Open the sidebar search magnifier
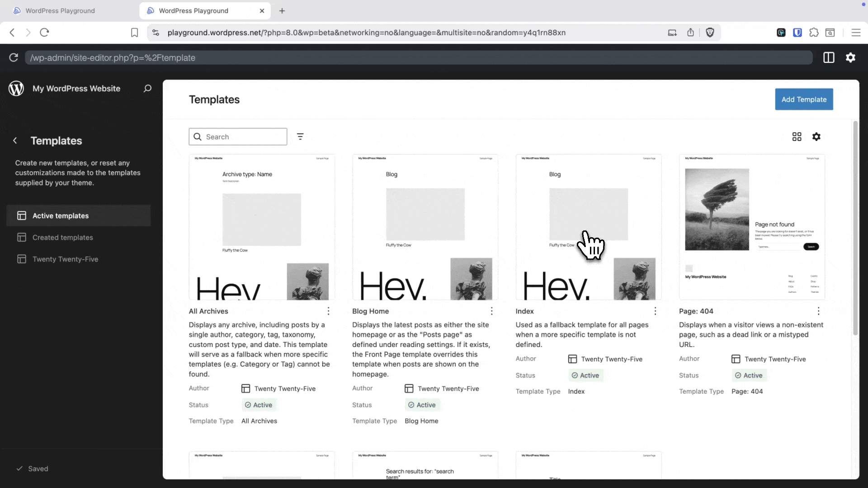Viewport: 868px width, 488px height. (x=147, y=88)
